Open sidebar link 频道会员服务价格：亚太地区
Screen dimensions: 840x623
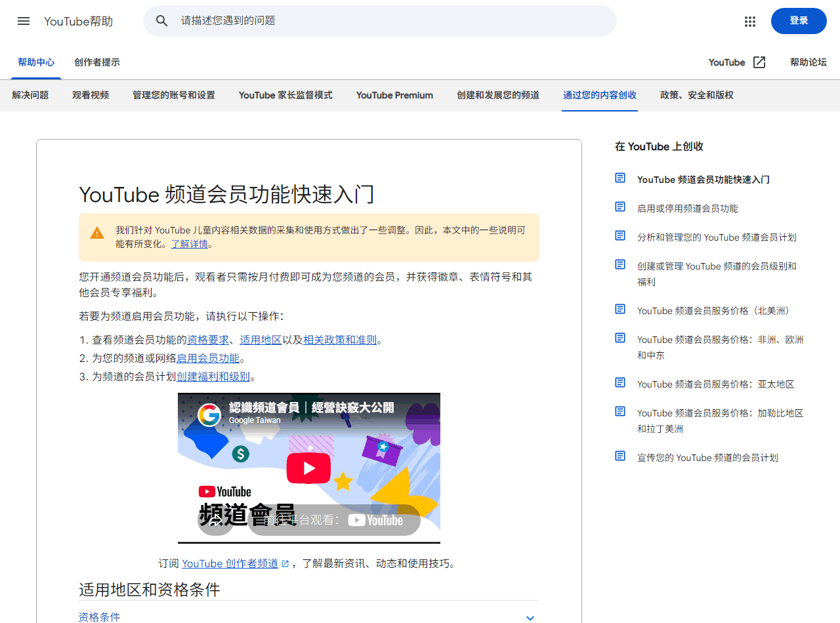[716, 384]
